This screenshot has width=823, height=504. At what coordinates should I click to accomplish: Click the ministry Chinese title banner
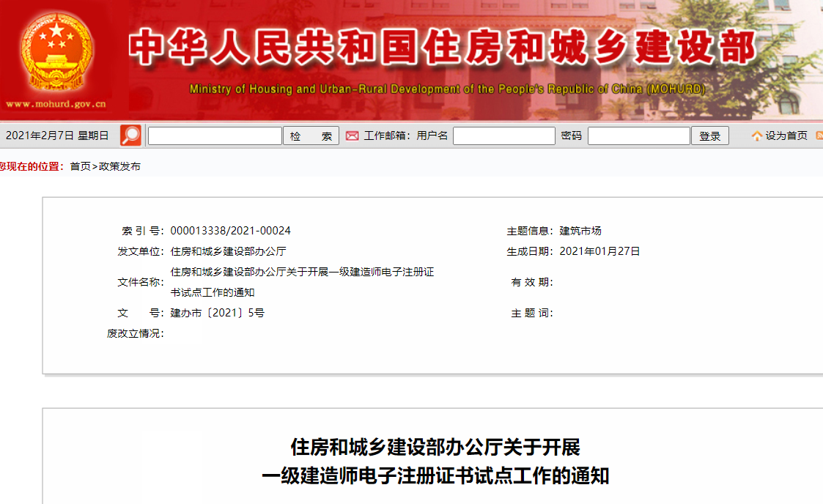[442, 48]
